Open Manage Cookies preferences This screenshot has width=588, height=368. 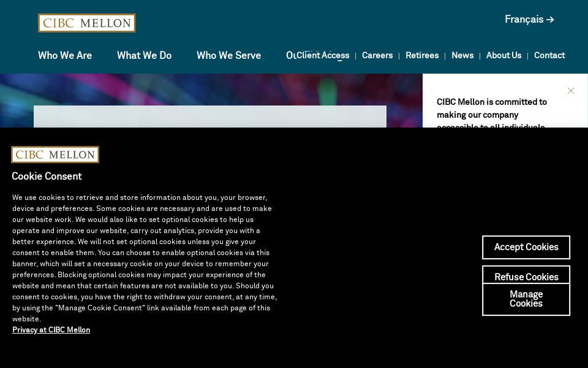tap(526, 299)
